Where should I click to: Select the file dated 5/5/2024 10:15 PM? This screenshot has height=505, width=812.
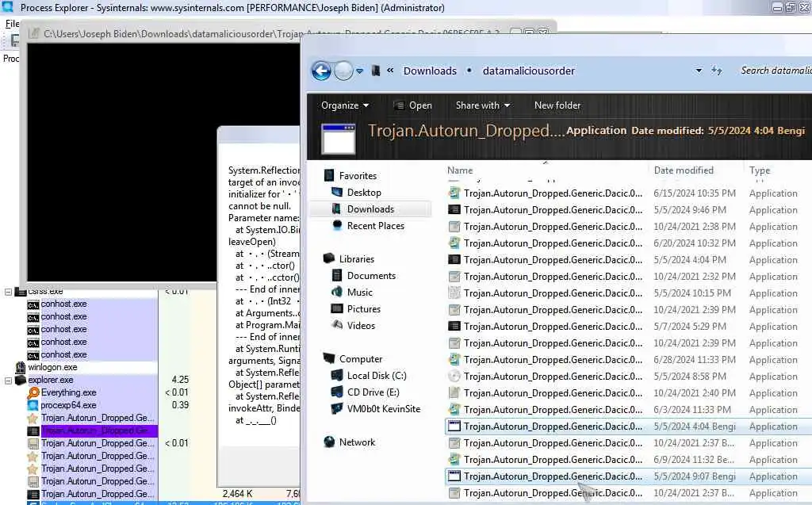(x=628, y=293)
